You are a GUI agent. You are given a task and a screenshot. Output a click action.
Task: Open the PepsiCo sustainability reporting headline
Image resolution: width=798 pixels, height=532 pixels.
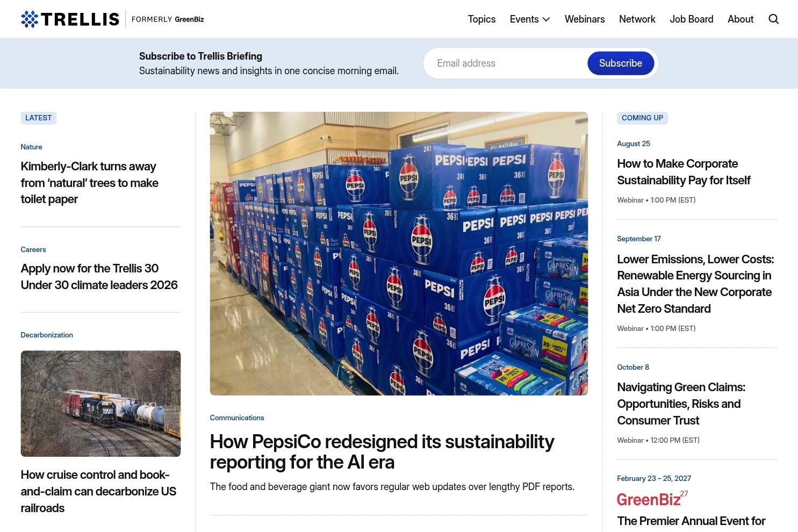pyautogui.click(x=382, y=452)
